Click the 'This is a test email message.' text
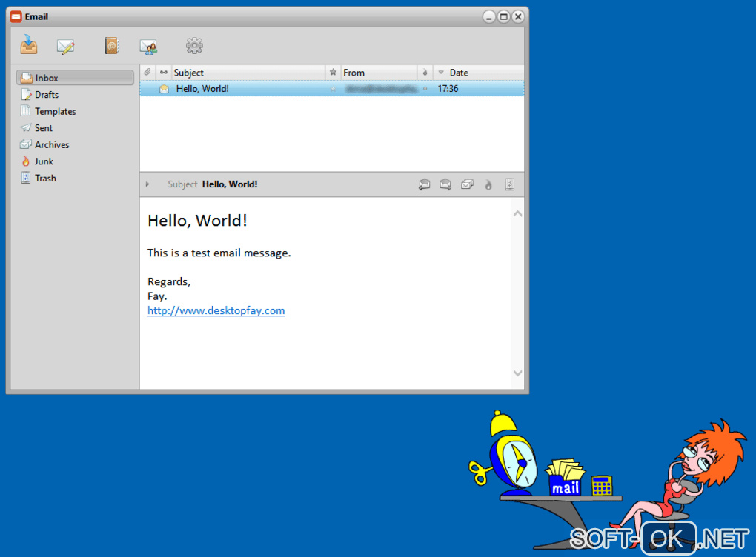Image resolution: width=756 pixels, height=557 pixels. 219,253
